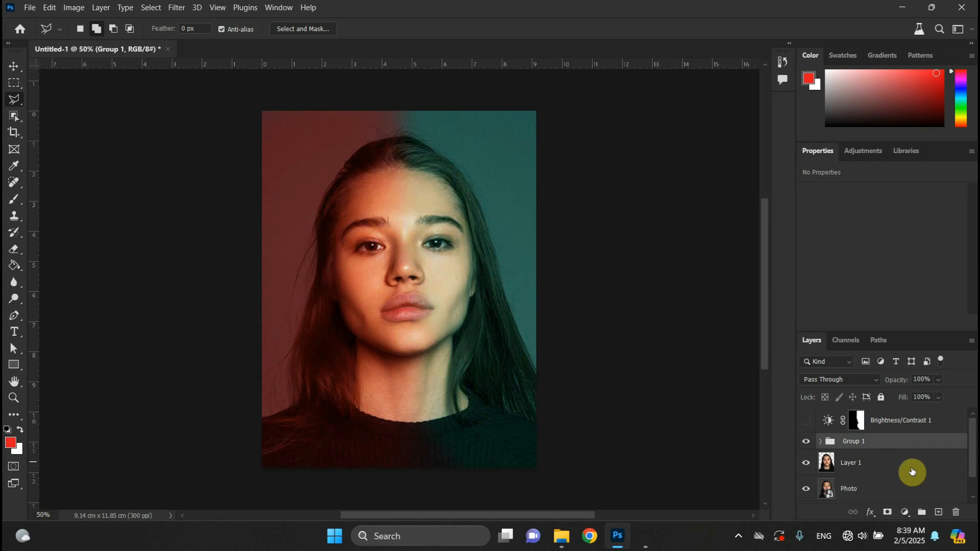Open the blend mode Pass Through dropdown
Image resolution: width=980 pixels, height=551 pixels.
coord(840,380)
